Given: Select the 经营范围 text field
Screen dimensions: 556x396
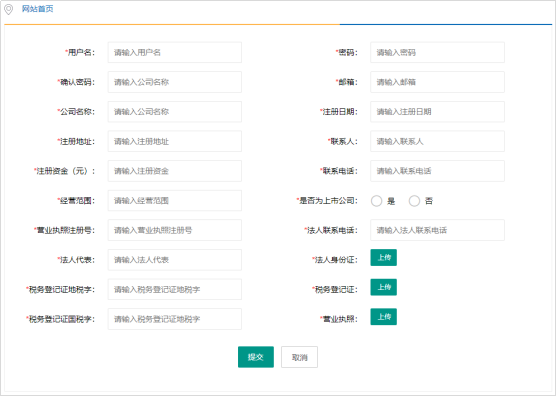Looking at the screenshot, I should tap(175, 201).
